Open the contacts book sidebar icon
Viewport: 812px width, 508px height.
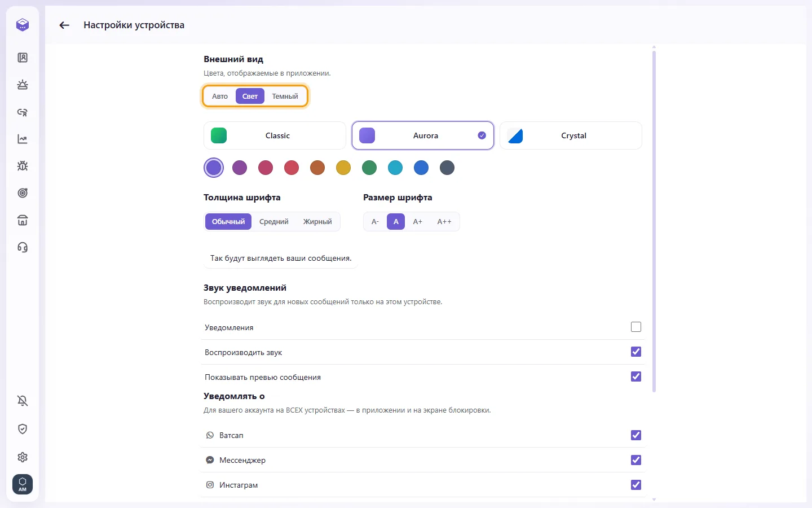coord(23,58)
